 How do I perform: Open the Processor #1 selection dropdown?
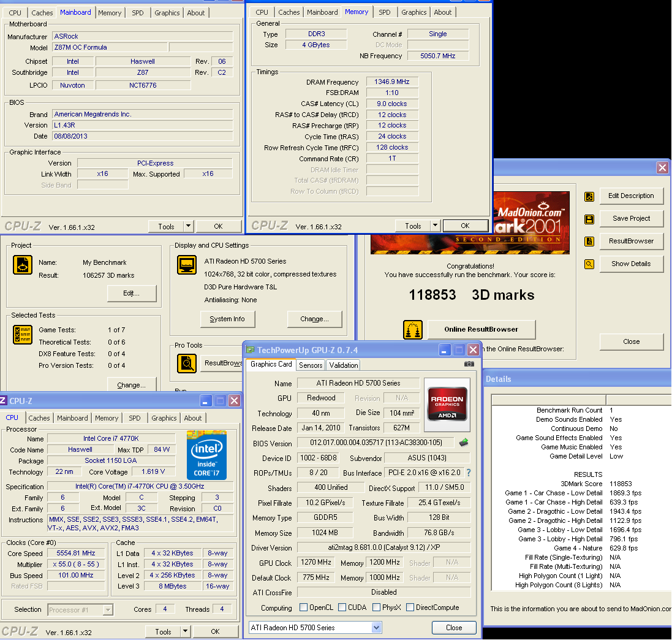click(x=108, y=609)
